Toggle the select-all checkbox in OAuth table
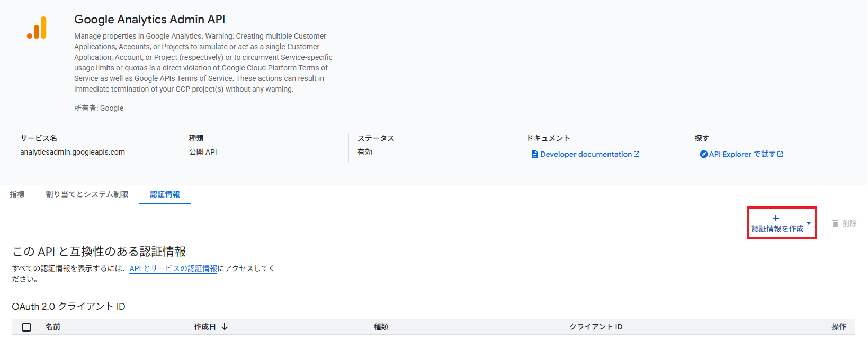Screen dimensions: 868x358 pyautogui.click(x=26, y=327)
